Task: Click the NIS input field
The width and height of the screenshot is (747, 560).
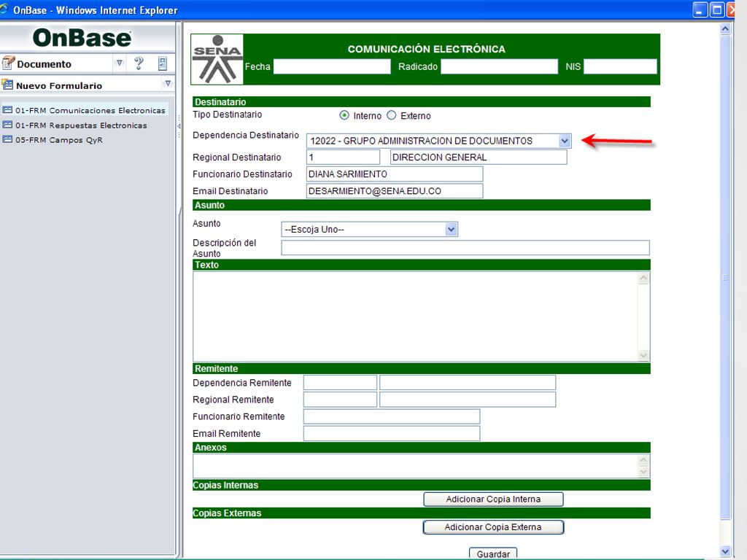Action: click(620, 66)
